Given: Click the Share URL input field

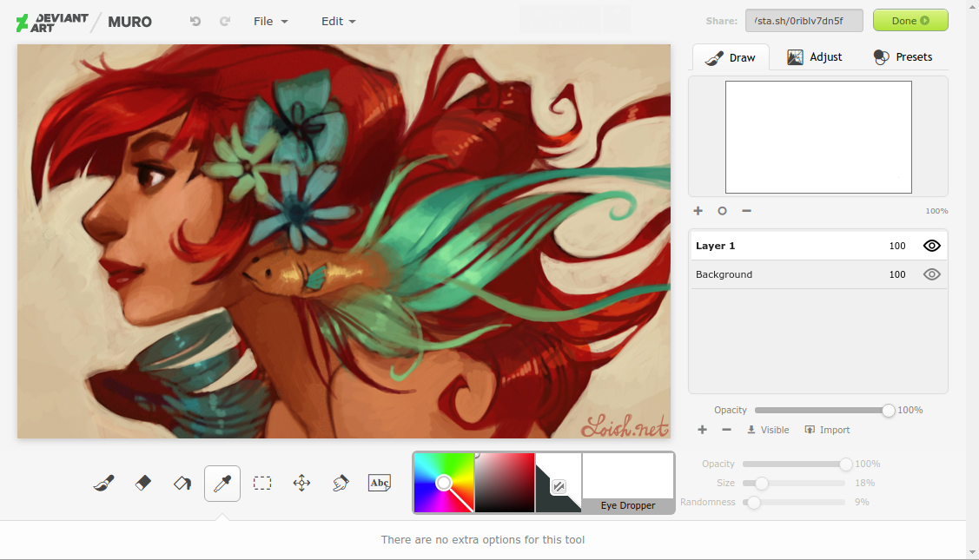Looking at the screenshot, I should tap(804, 21).
